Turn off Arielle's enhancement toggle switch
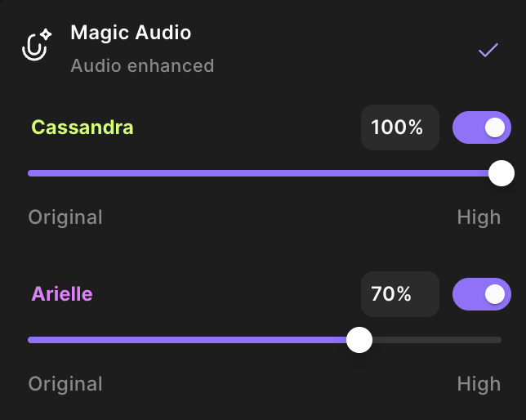Viewport: 526px width, 420px height. pyautogui.click(x=482, y=294)
